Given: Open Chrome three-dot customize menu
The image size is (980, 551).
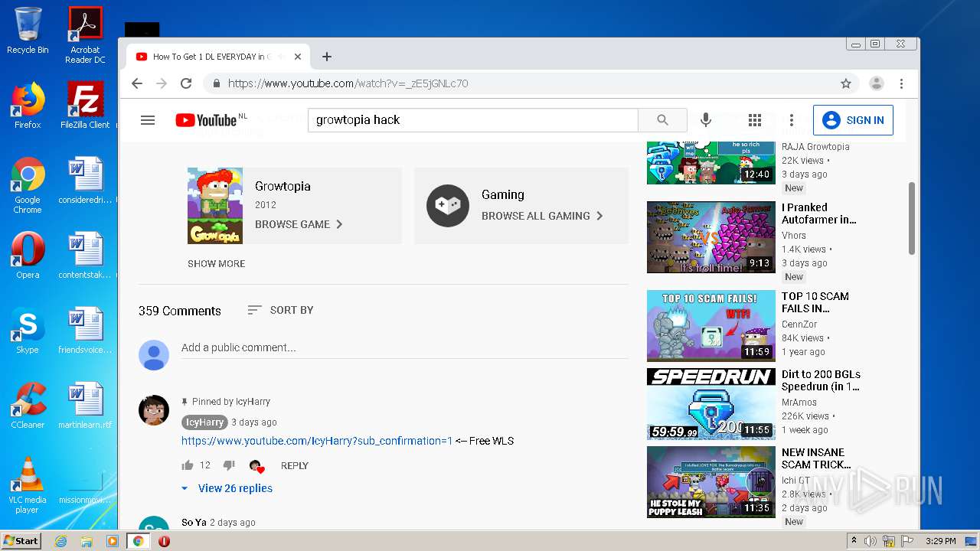Looking at the screenshot, I should click(902, 83).
